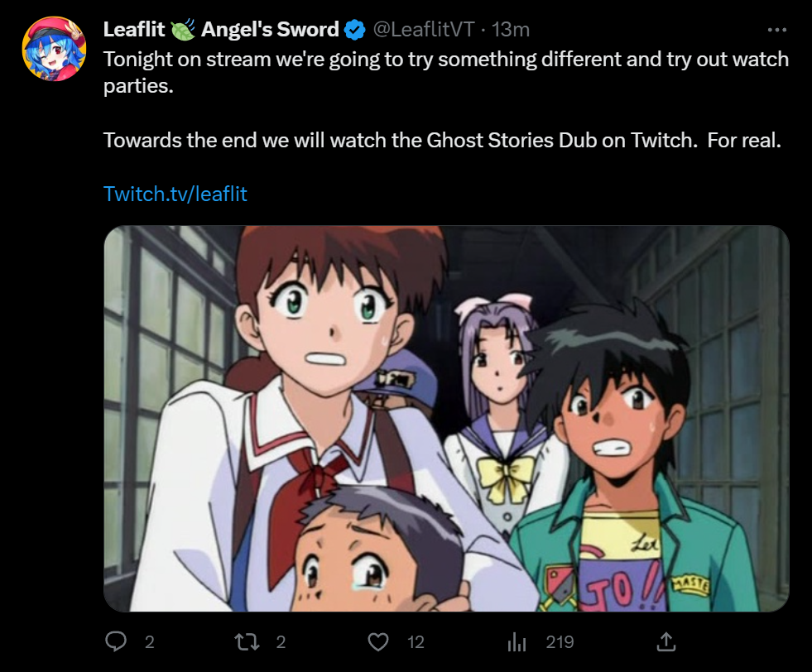Click the like count showing 12

pyautogui.click(x=416, y=642)
